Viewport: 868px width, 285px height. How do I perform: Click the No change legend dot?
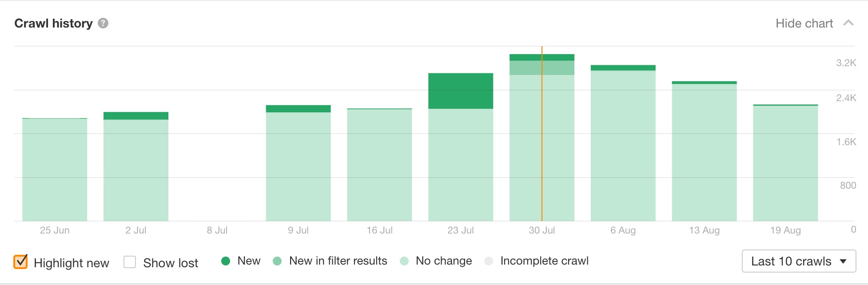click(x=404, y=261)
